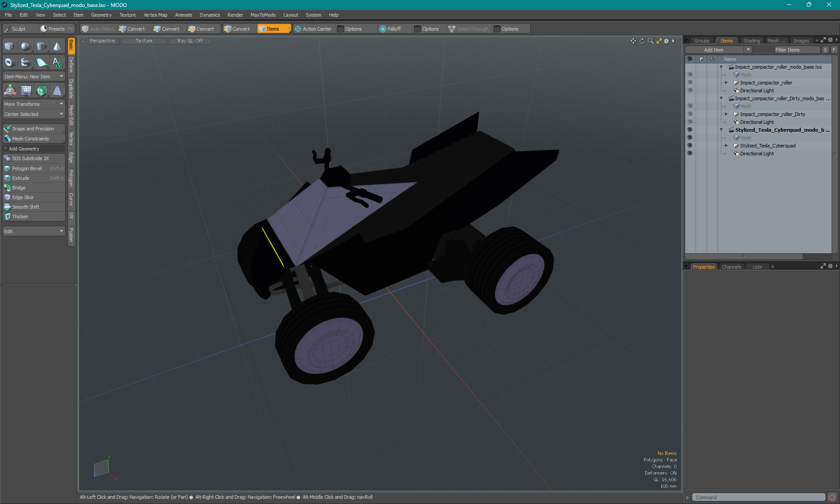The height and width of the screenshot is (504, 840).
Task: Select the Torus primitive tool
Action: (9, 63)
